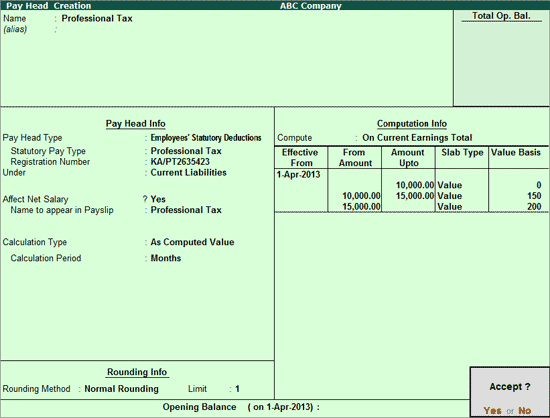Viewport: 550px width, 418px height.
Task: Edit Registration Number KA/PT2635423
Action: (x=180, y=162)
